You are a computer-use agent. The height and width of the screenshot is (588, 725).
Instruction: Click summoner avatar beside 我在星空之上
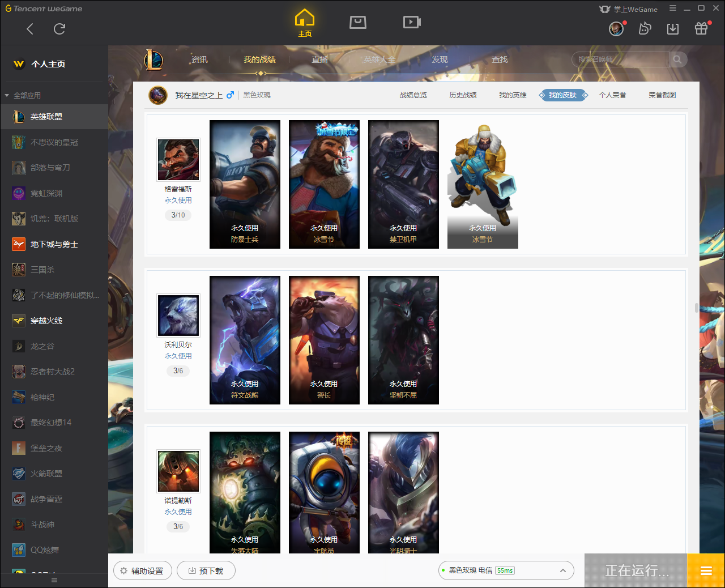point(158,95)
